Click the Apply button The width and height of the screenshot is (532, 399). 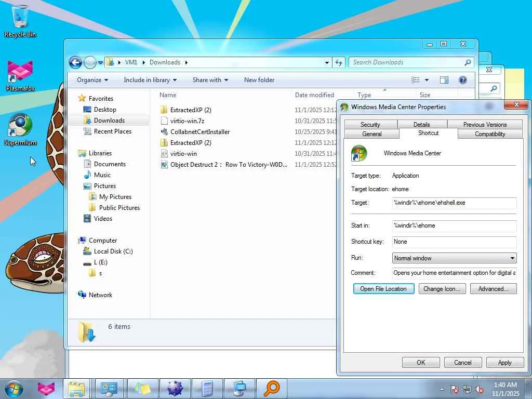(505, 362)
